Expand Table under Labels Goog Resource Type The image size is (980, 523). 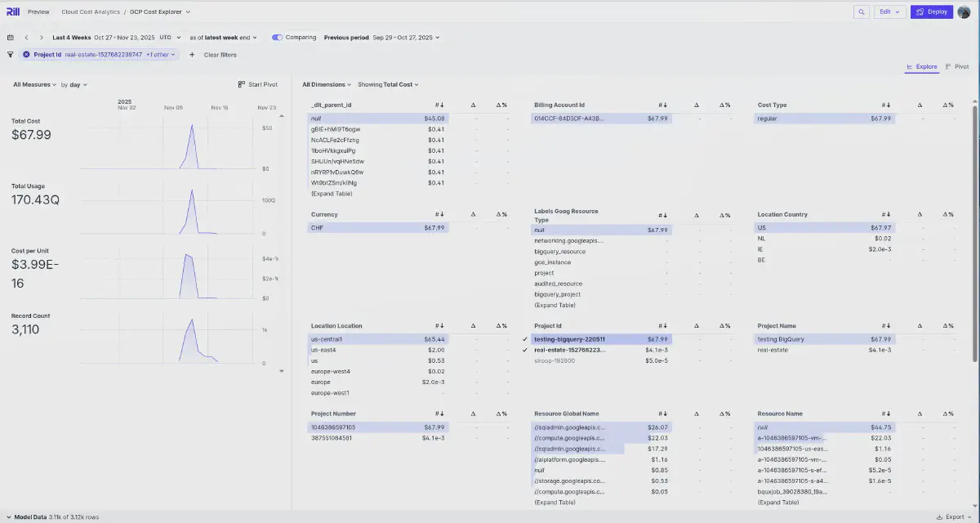[x=555, y=305]
